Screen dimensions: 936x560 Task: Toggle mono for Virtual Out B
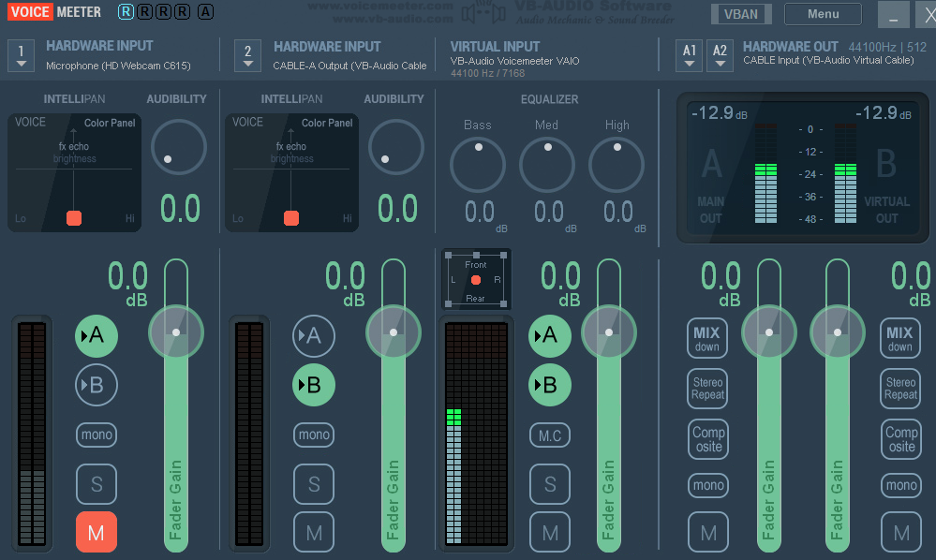pyautogui.click(x=900, y=485)
